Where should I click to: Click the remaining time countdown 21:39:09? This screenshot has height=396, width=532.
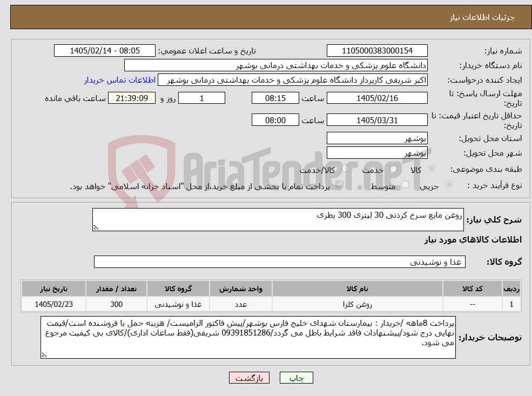[132, 98]
